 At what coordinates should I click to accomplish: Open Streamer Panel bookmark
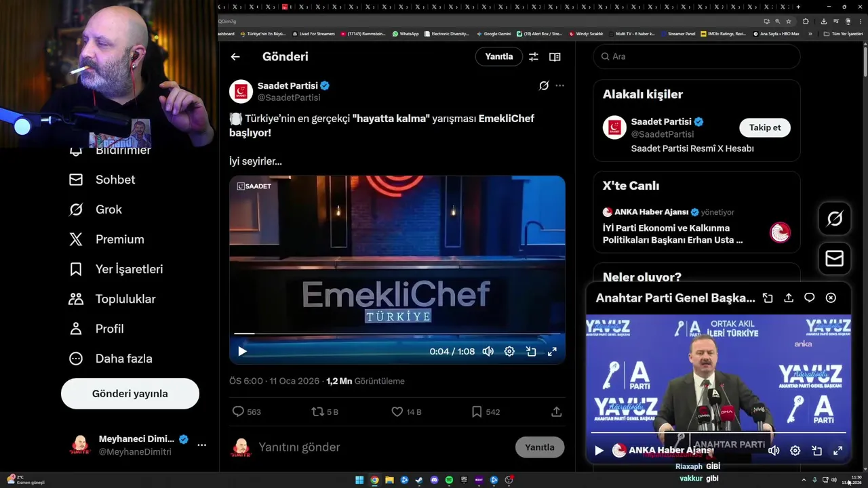678,33
